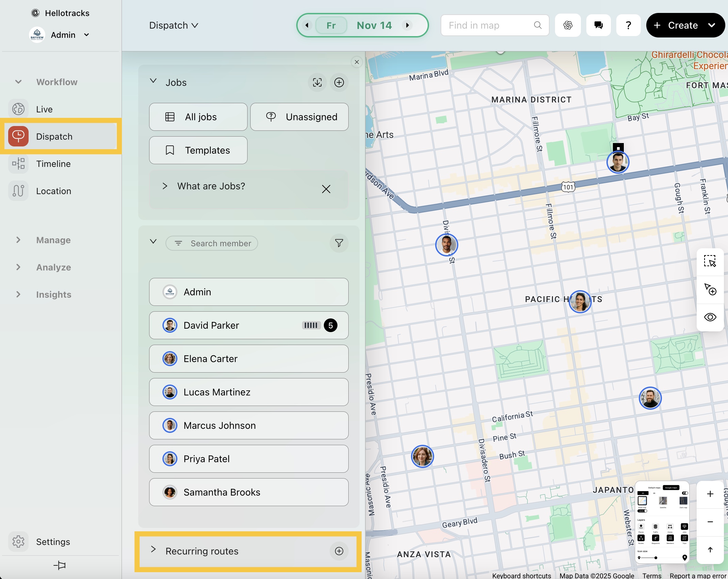
Task: Open Timeline in the sidebar
Action: point(53,164)
